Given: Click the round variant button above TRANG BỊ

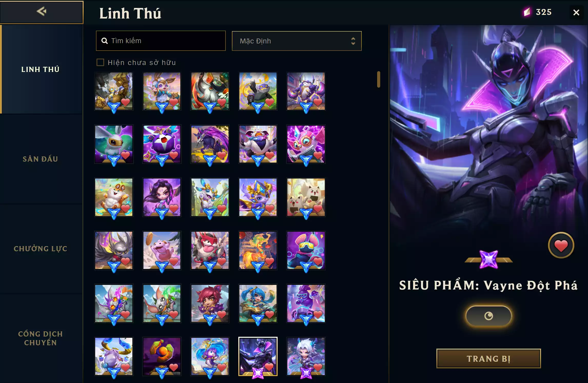Looking at the screenshot, I should (488, 316).
